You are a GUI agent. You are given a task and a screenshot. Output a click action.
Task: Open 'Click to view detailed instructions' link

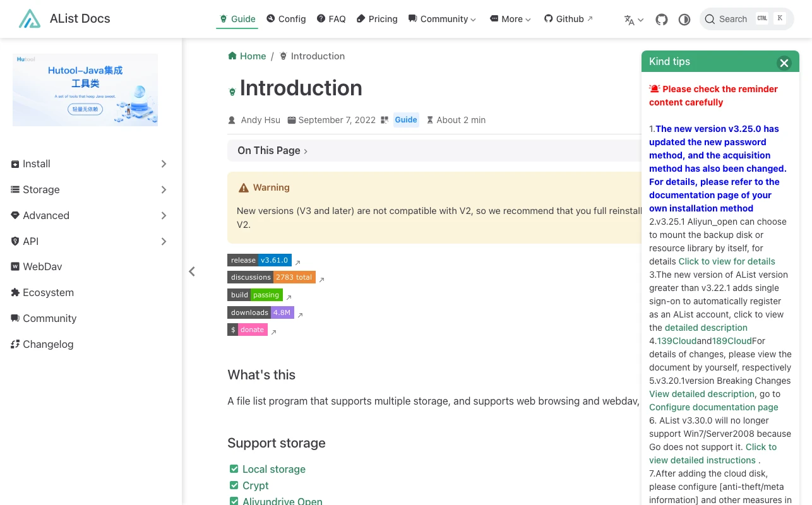(x=713, y=454)
